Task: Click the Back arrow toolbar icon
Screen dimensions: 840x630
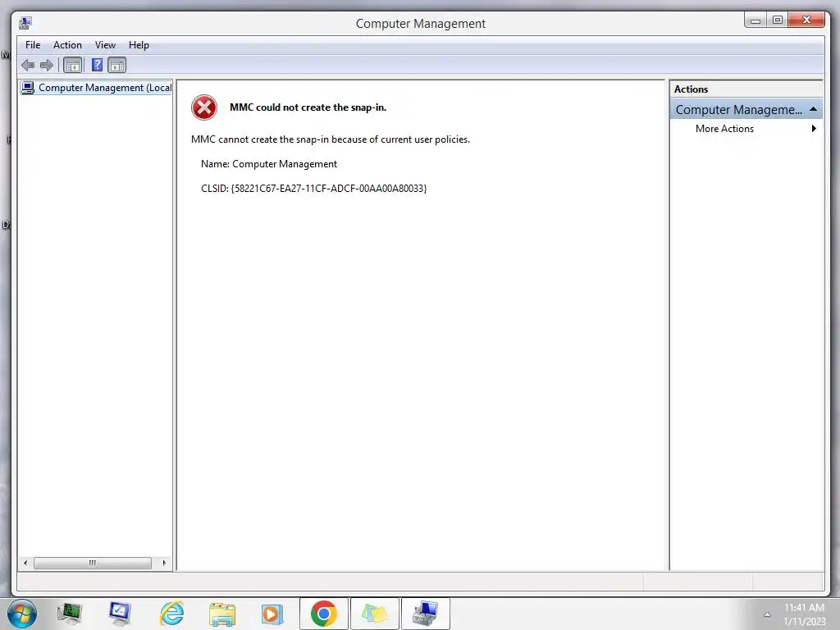Action: tap(28, 66)
